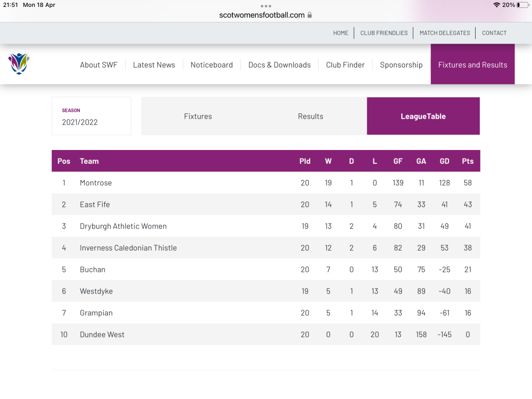Click the Pts column header
Image resolution: width=532 pixels, height=399 pixels.
tap(468, 161)
